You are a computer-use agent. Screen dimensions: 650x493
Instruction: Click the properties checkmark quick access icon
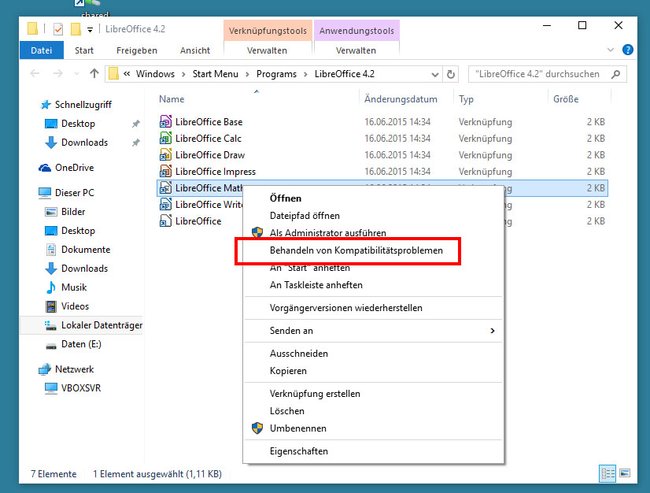point(58,29)
